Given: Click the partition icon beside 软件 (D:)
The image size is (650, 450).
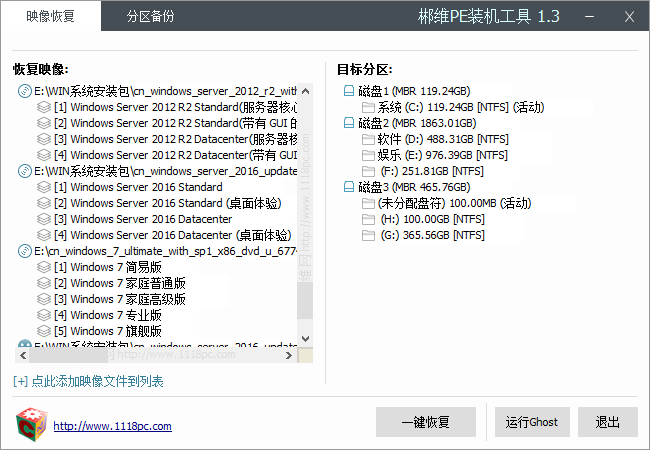Looking at the screenshot, I should coord(367,139).
